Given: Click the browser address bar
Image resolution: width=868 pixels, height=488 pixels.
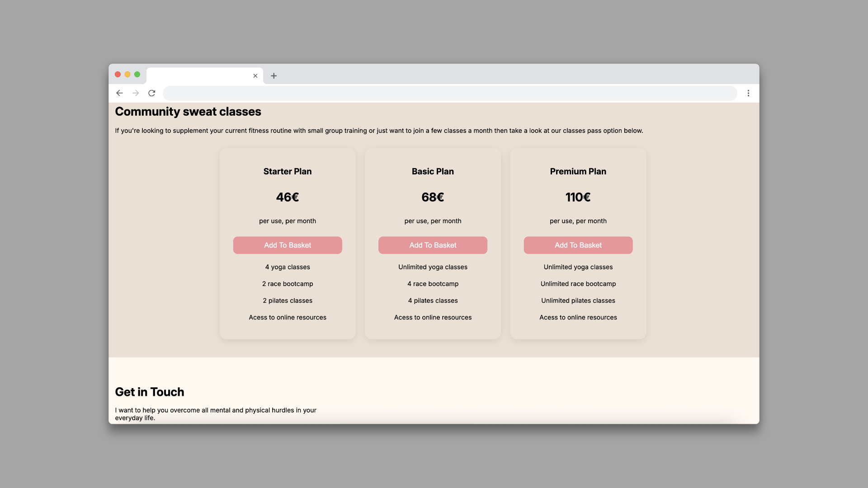Looking at the screenshot, I should point(450,93).
